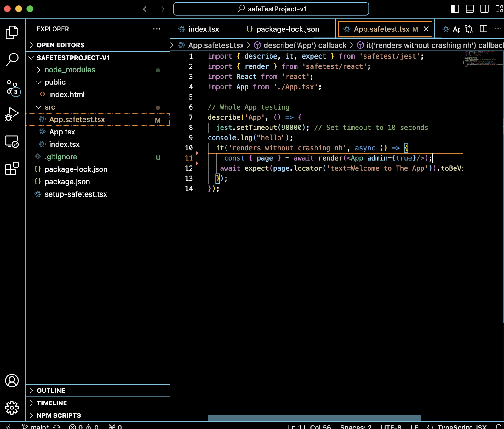The height and width of the screenshot is (429, 504).
Task: Click the Spaces: 2 indentation status item
Action: point(356,426)
